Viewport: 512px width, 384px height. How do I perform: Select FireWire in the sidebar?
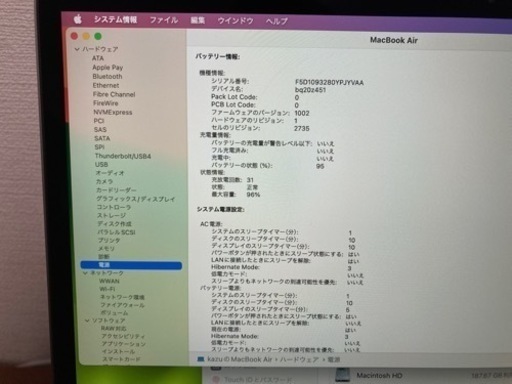click(106, 103)
